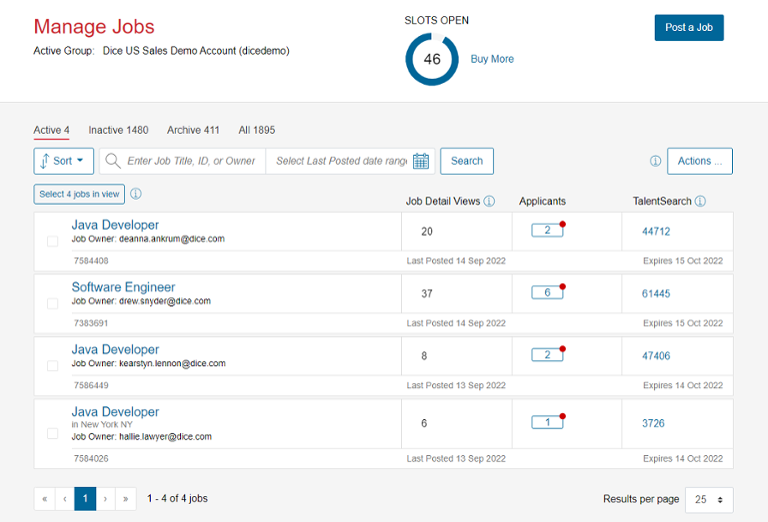The image size is (768, 522).
Task: Click info icon next to Select 4 jobs
Action: point(136,194)
